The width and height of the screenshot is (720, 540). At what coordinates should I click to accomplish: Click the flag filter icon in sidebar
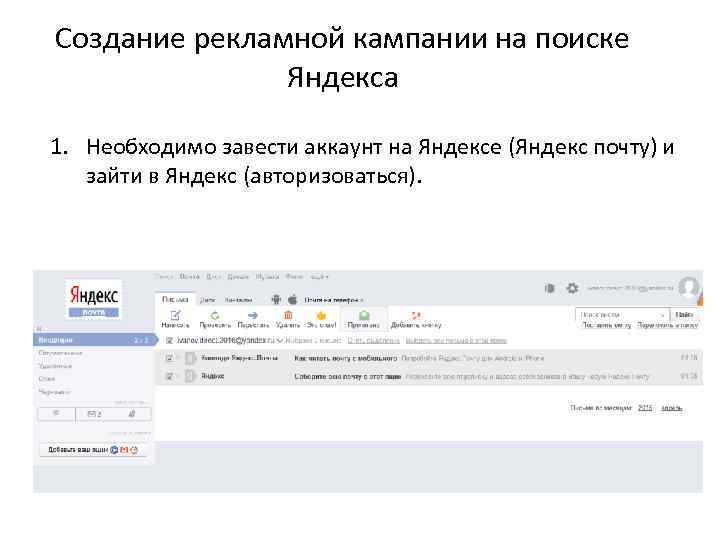click(56, 414)
